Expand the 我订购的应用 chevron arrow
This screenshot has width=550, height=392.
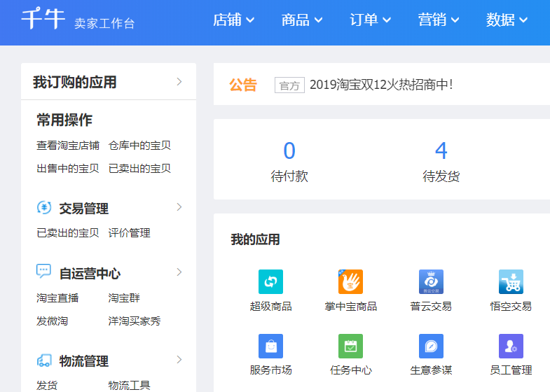point(179,82)
